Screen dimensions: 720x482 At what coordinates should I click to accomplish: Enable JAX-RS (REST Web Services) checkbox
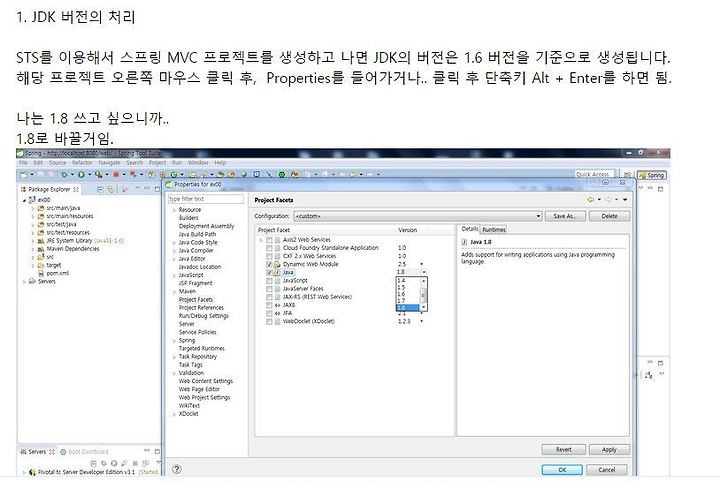click(x=270, y=297)
